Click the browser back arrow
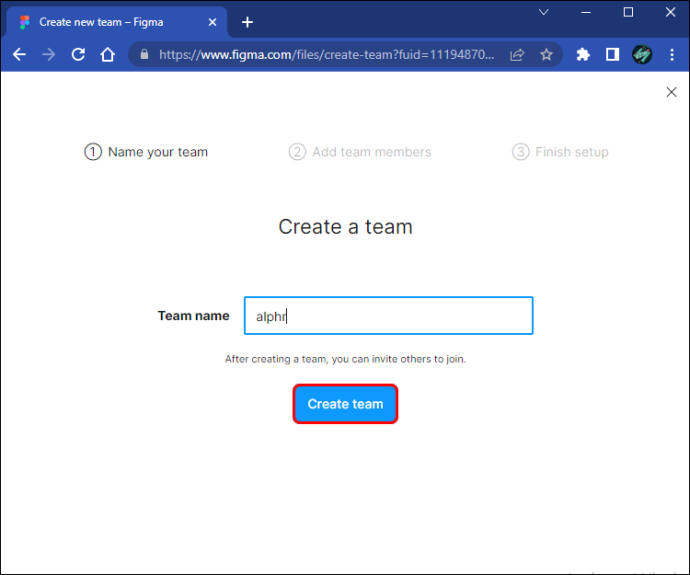Image resolution: width=690 pixels, height=575 pixels. [x=19, y=55]
